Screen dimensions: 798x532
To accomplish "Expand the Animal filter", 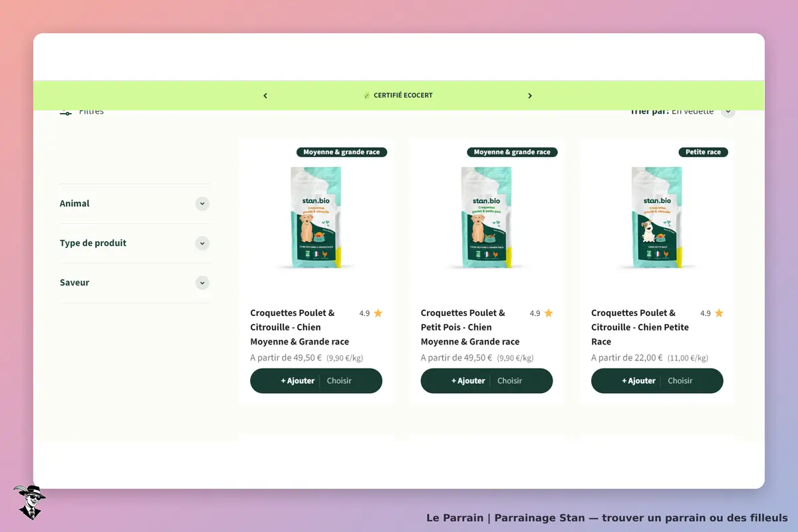I will pyautogui.click(x=134, y=203).
